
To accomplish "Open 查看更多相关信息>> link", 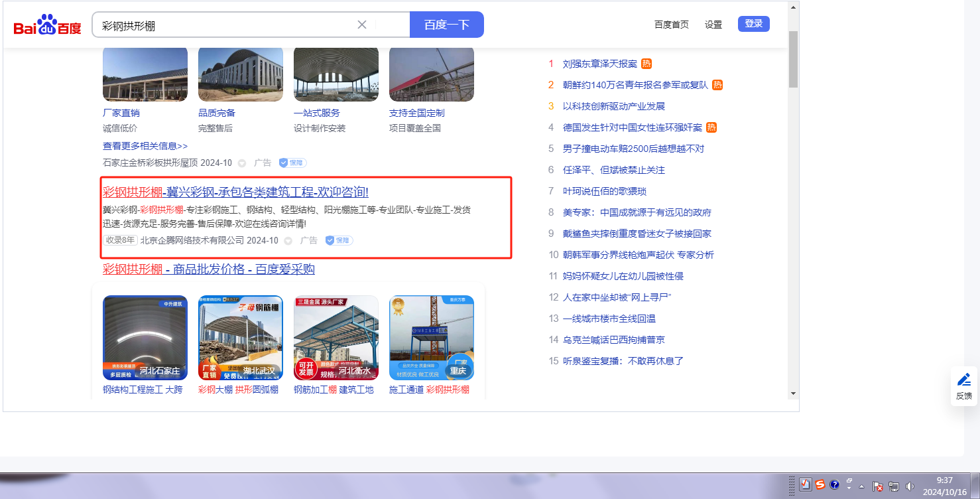I will point(145,146).
